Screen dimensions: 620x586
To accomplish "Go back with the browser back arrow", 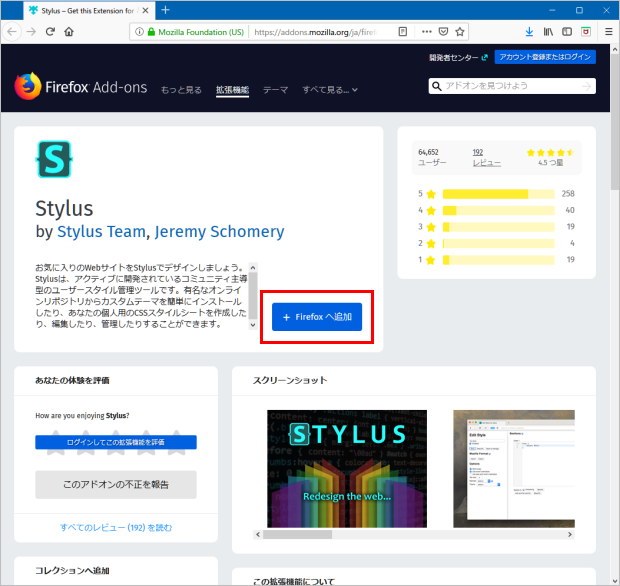I will pyautogui.click(x=12, y=32).
